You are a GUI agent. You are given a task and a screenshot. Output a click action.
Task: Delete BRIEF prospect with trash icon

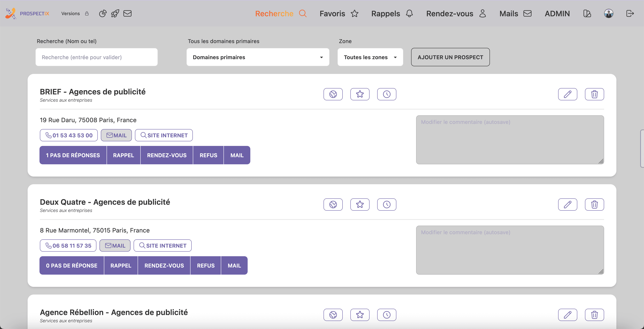(594, 94)
